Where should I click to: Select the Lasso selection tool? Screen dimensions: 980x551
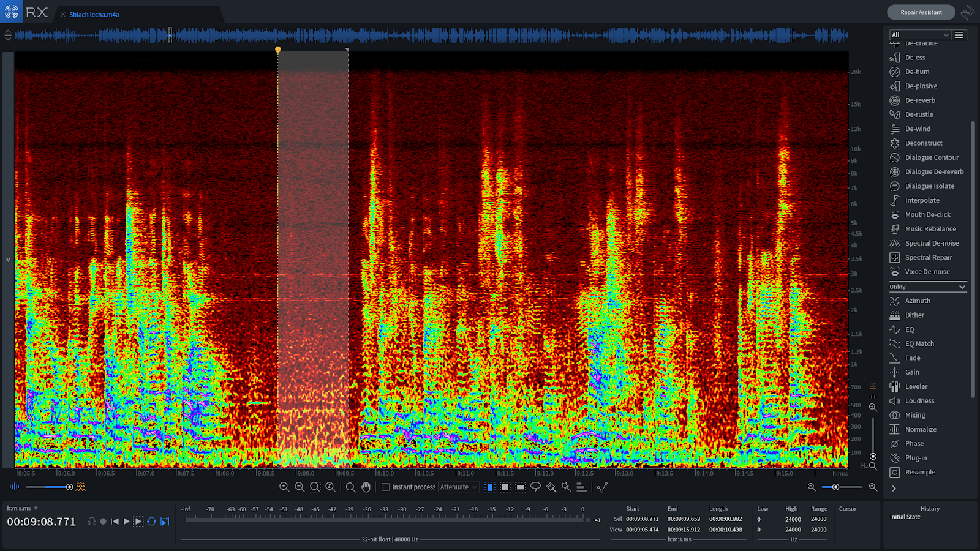tap(535, 487)
